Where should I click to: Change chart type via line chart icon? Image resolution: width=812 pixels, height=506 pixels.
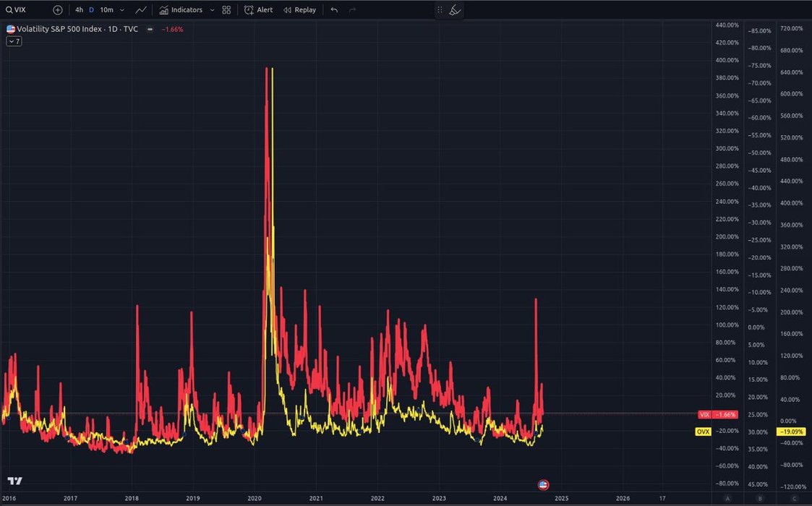coord(141,10)
